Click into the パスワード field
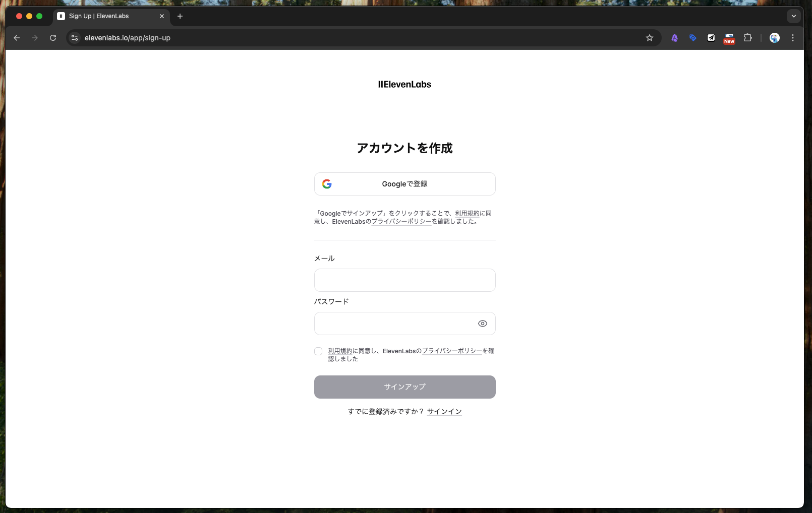The image size is (812, 513). 393,324
